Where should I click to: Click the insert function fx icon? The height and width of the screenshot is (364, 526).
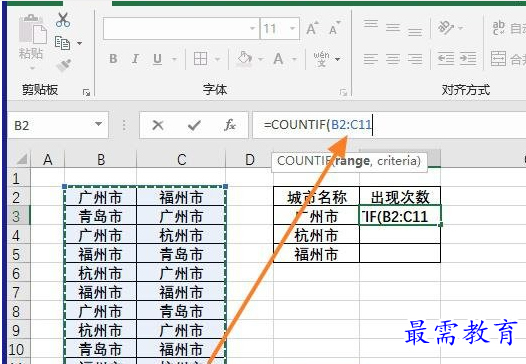(x=230, y=125)
